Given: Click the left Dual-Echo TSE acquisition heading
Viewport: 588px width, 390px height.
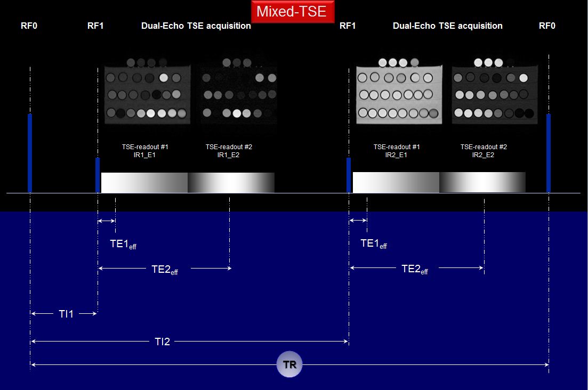Looking at the screenshot, I should (196, 26).
